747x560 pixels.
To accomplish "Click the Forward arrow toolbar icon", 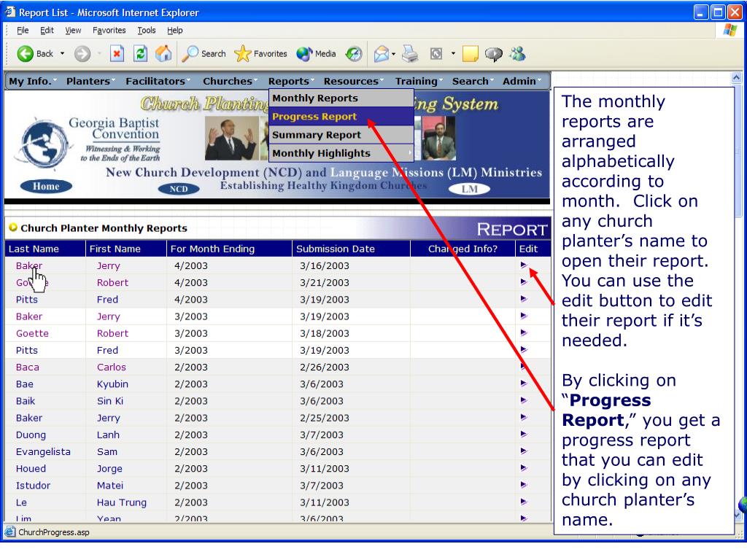I will (x=82, y=54).
